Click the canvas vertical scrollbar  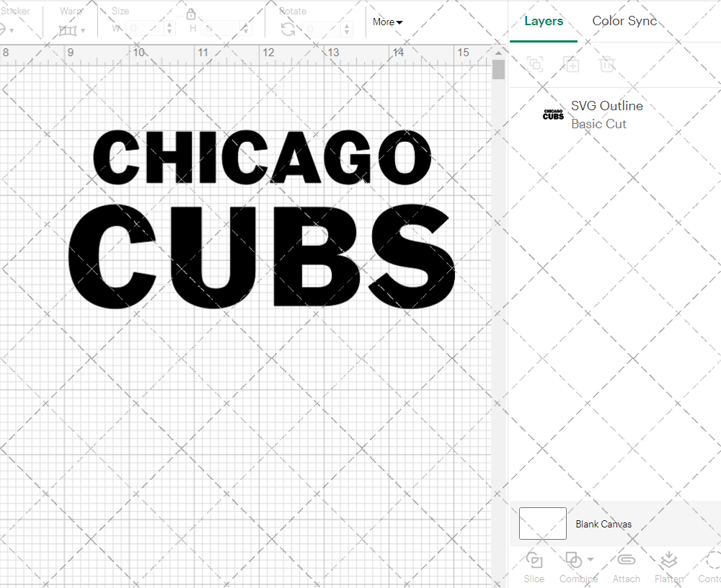497,68
